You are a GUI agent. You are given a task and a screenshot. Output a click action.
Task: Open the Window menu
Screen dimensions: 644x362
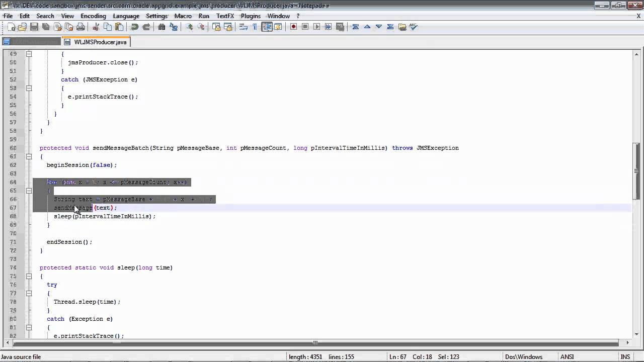[x=278, y=16]
